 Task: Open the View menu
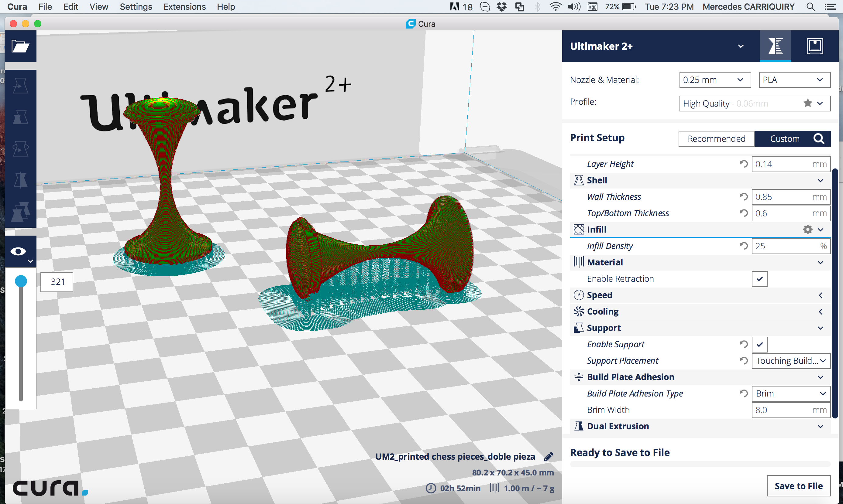click(x=98, y=7)
